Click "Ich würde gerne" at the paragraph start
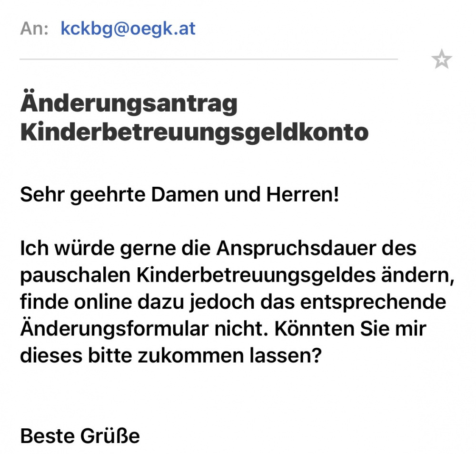The width and height of the screenshot is (476, 454). (88, 249)
